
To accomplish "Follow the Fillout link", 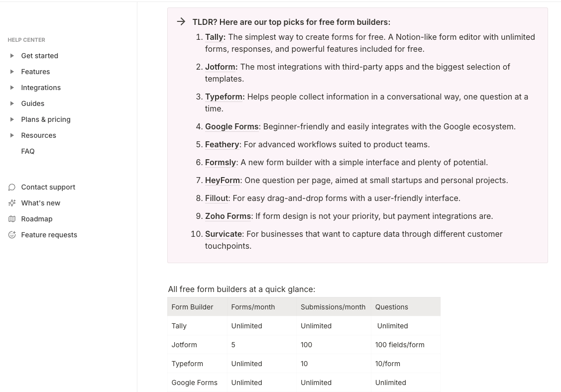I will click(217, 198).
